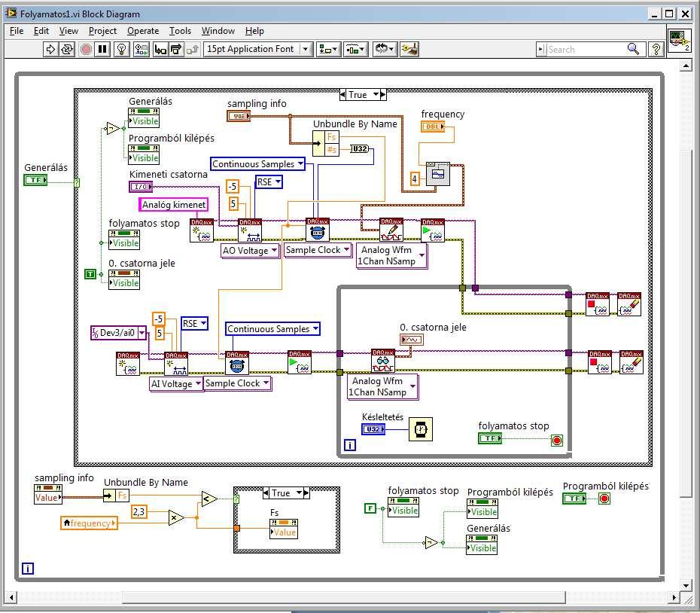This screenshot has width=700, height=613.
Task: Select the Less Than comparison node
Action: click(x=209, y=499)
